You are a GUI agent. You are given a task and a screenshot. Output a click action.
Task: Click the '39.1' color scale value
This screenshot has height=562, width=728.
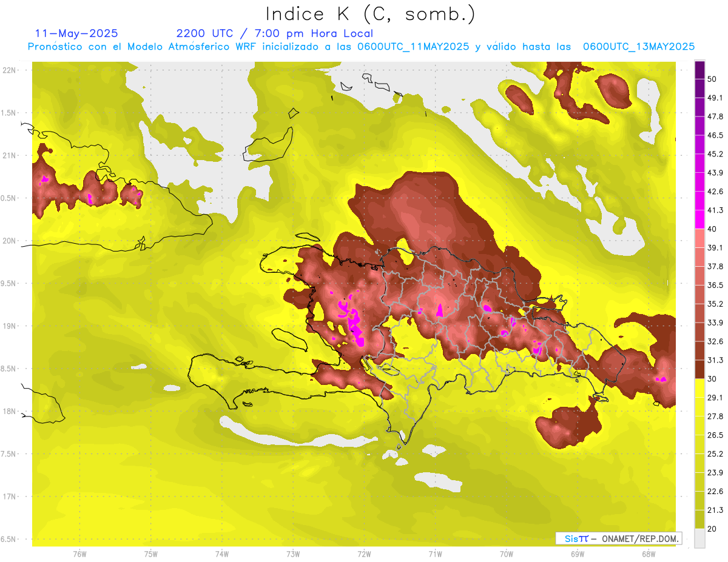(715, 247)
